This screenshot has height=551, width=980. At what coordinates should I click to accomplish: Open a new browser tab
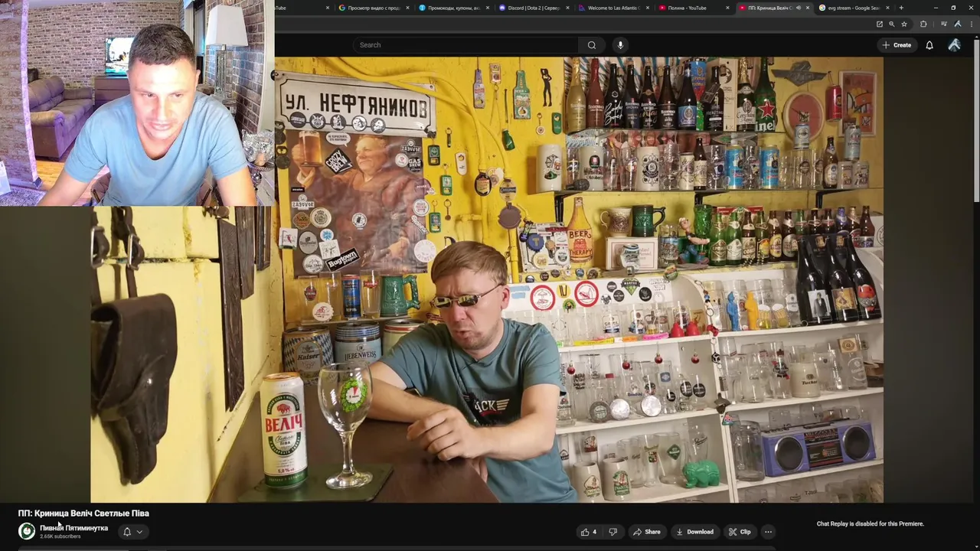click(901, 8)
